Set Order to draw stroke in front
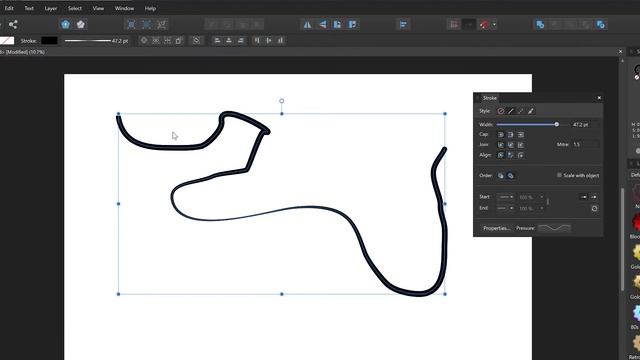Image resolution: width=640 pixels, height=360 pixels. point(511,176)
